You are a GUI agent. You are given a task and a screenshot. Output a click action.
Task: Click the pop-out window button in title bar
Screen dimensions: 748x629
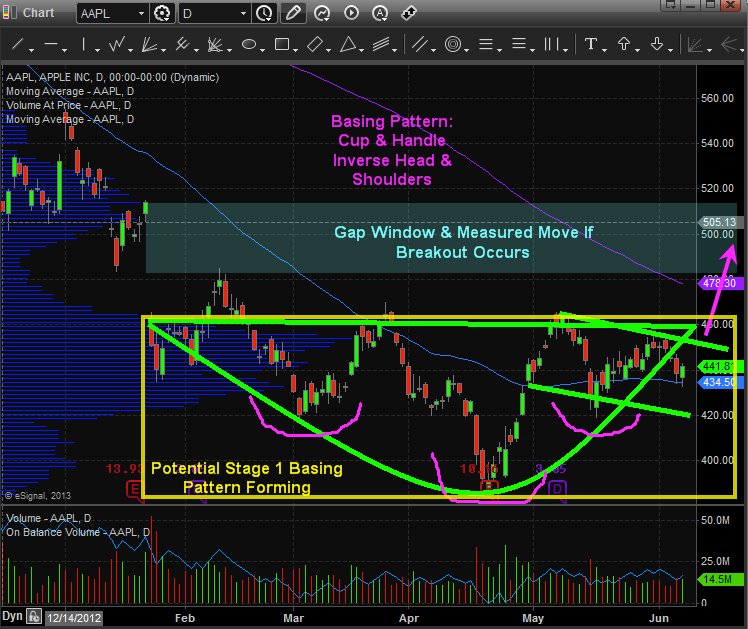click(x=671, y=5)
